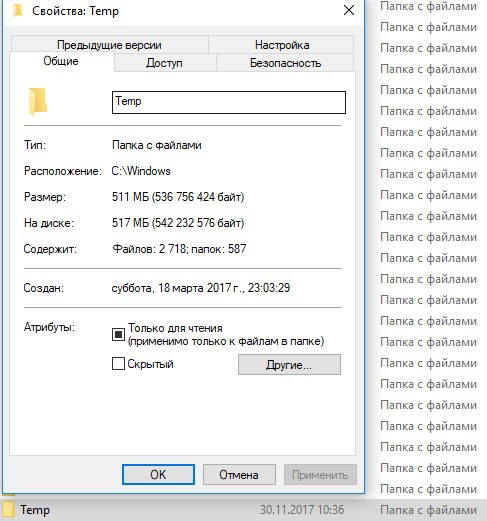
Task: Click the 'Отмена' button
Action: (x=239, y=475)
